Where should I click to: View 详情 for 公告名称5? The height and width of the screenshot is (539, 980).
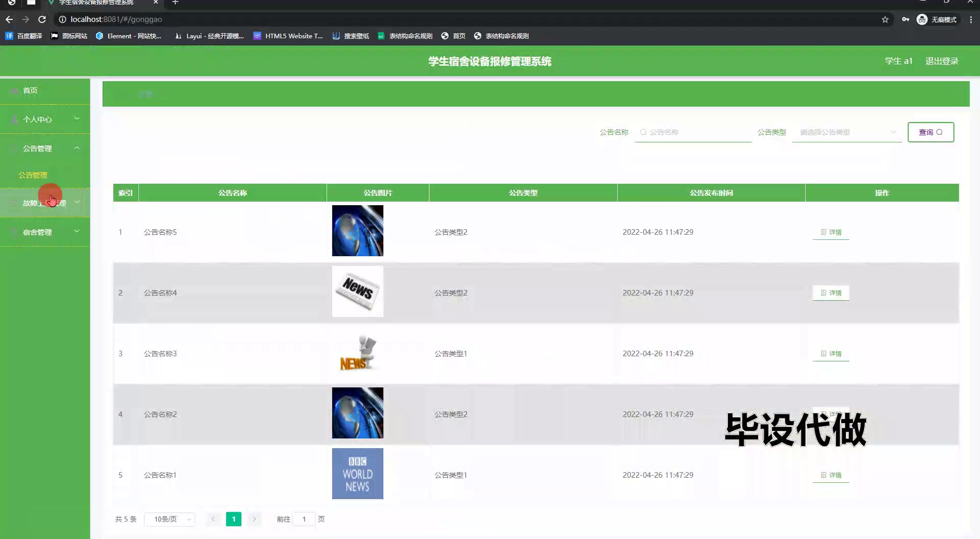tap(831, 232)
